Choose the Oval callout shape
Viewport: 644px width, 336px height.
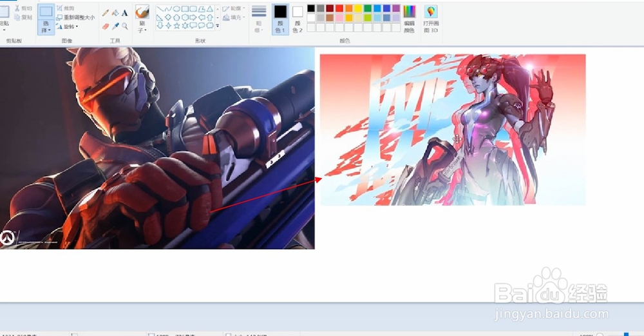click(202, 26)
